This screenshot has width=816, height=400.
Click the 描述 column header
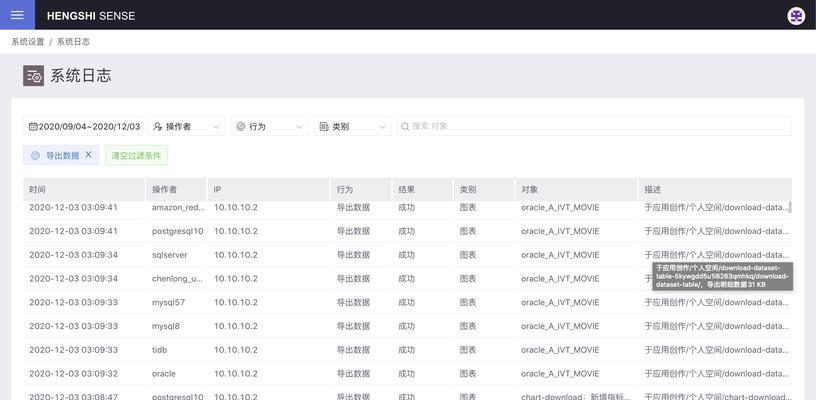click(653, 190)
